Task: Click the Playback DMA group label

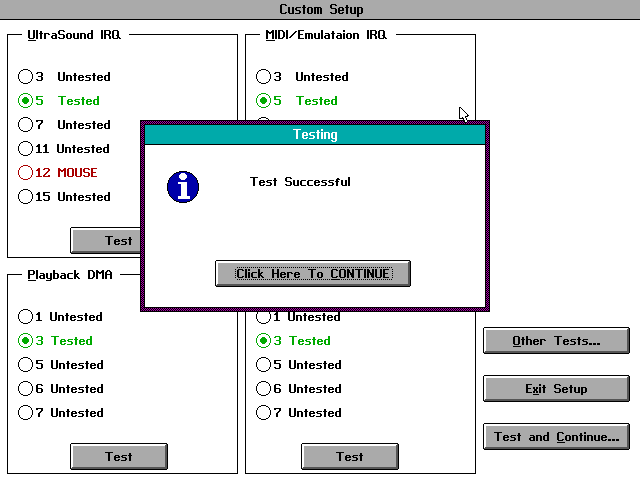Action: coord(70,275)
